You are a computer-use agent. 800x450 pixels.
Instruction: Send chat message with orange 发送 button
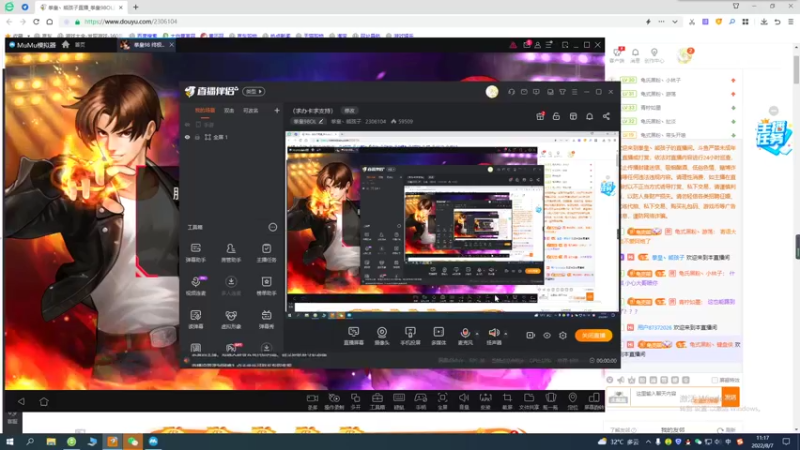(x=731, y=397)
